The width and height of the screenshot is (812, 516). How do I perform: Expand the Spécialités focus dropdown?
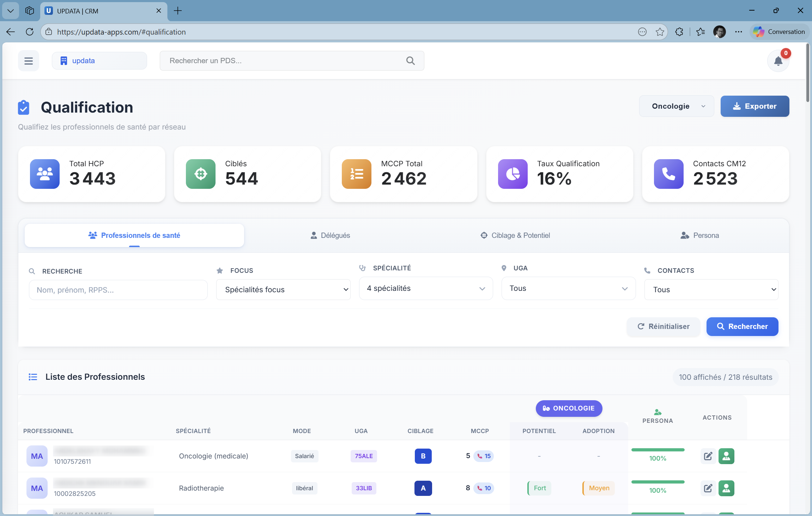(x=283, y=290)
